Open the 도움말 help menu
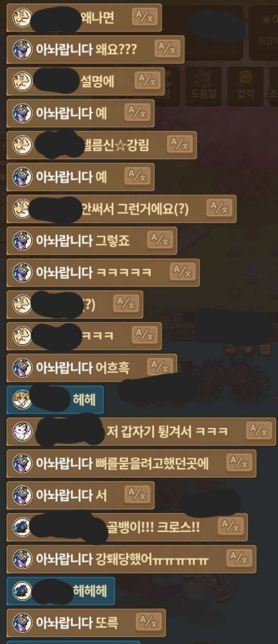Viewport: 278px width, 644px height. tap(204, 85)
